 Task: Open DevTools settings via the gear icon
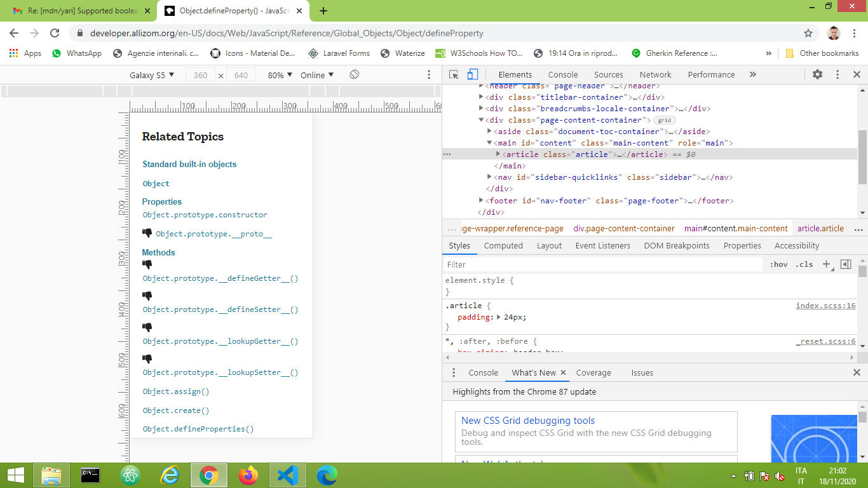[817, 74]
